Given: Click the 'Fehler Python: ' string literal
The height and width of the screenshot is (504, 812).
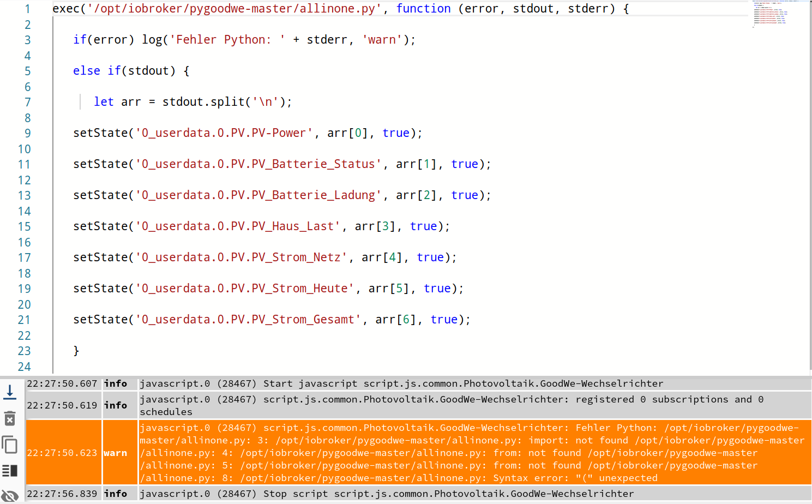Looking at the screenshot, I should tap(227, 40).
